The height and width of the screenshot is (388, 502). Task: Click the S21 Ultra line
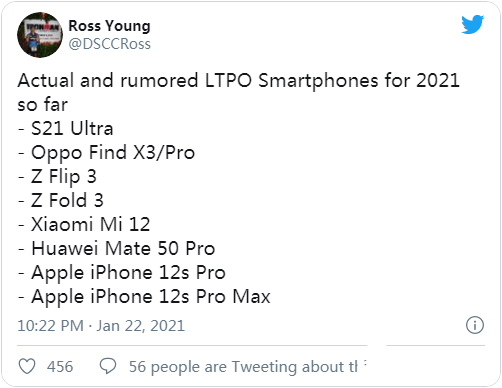(x=66, y=128)
